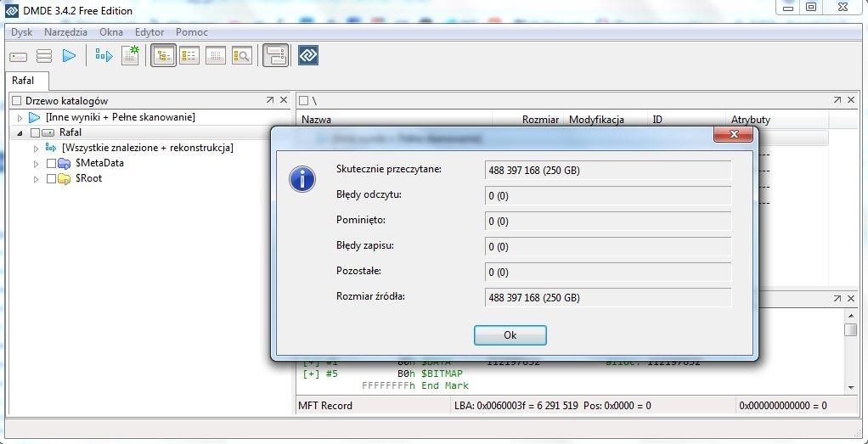Screen dimensions: 868x444
Task: Click scroll up arrow in MFT record panel
Action: [x=851, y=315]
